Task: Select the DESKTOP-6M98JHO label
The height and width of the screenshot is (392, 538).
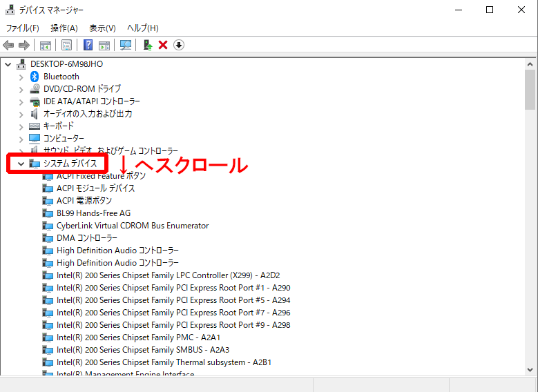Action: [x=66, y=64]
